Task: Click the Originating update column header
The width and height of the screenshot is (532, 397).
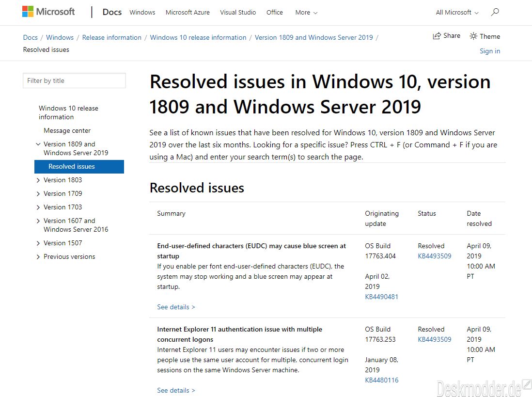Action: pyautogui.click(x=382, y=219)
